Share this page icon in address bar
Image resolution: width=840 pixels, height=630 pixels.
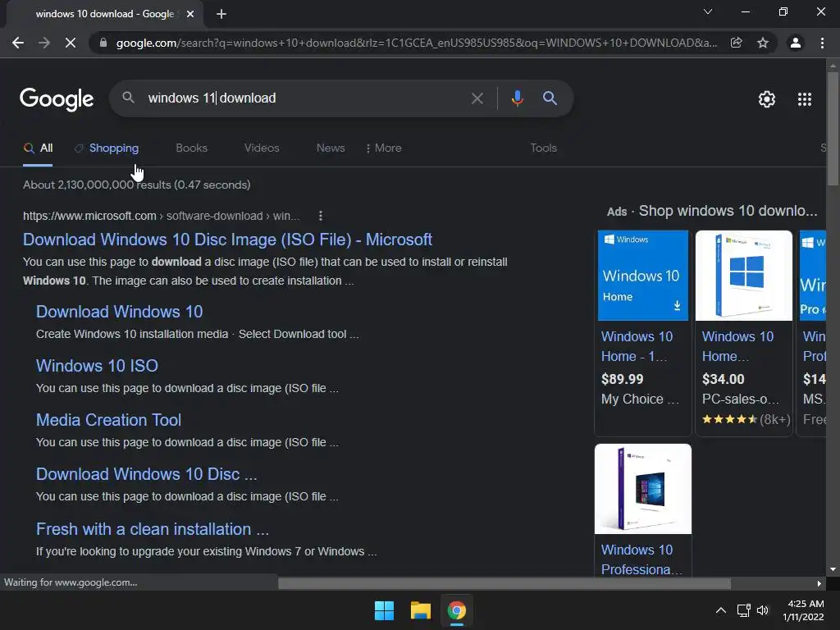click(x=736, y=43)
